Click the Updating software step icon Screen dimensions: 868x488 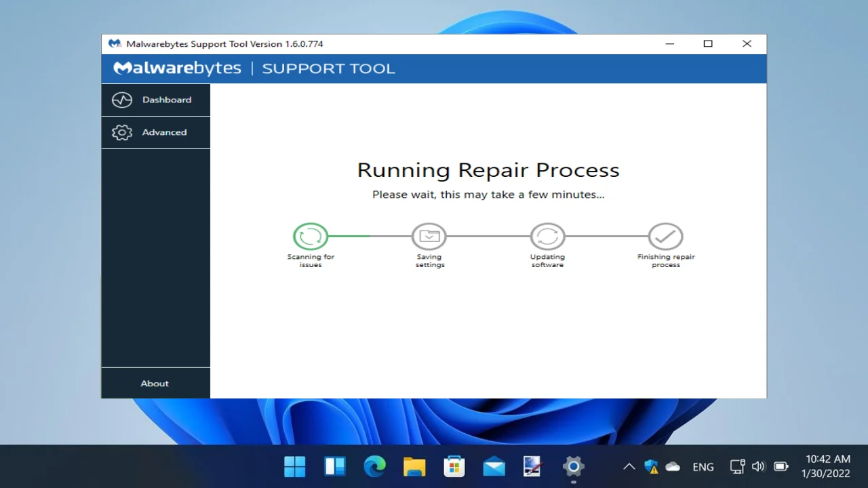(x=547, y=237)
